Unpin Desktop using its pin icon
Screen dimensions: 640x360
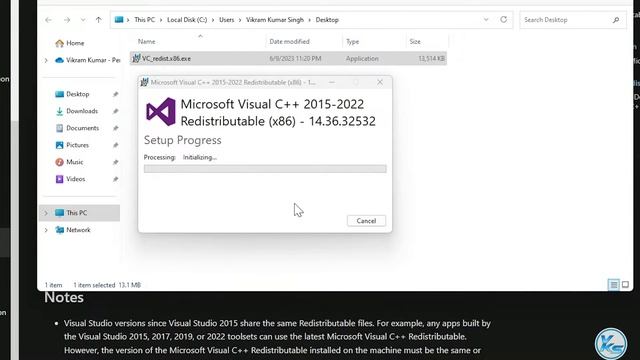click(116, 94)
